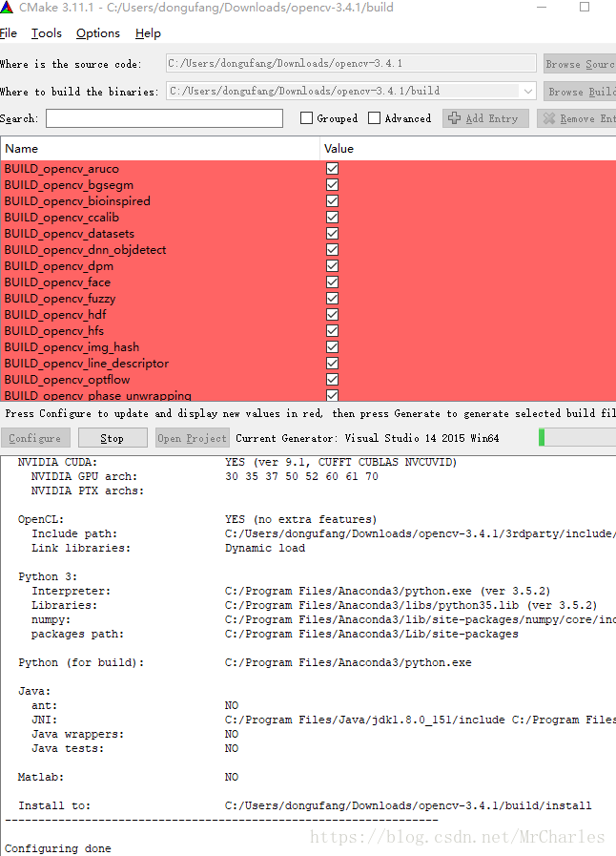This screenshot has width=616, height=856.
Task: Select the BUILD_opencv_fuzzy entry name
Action: (x=60, y=299)
